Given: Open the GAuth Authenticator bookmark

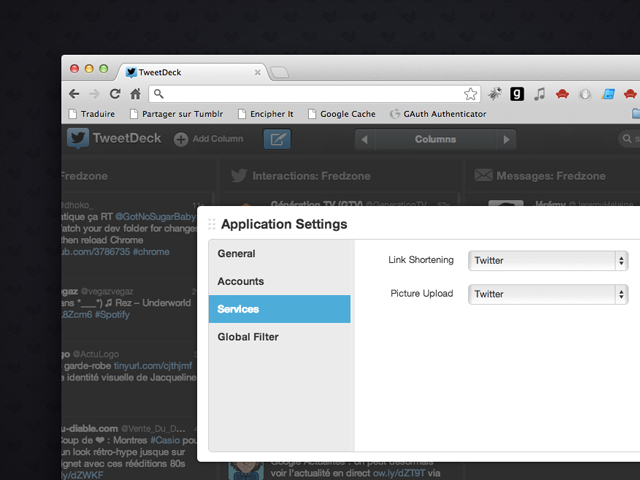Looking at the screenshot, I should click(x=438, y=114).
